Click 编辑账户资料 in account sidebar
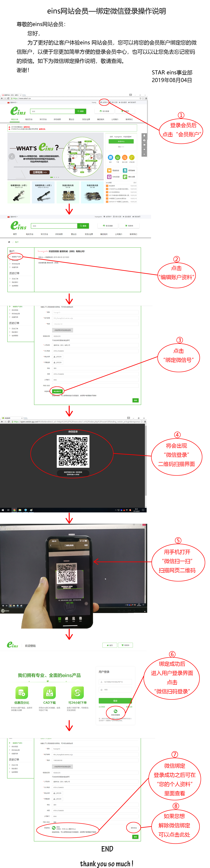Image resolution: width=210 pixels, height=868 pixels. tap(17, 257)
